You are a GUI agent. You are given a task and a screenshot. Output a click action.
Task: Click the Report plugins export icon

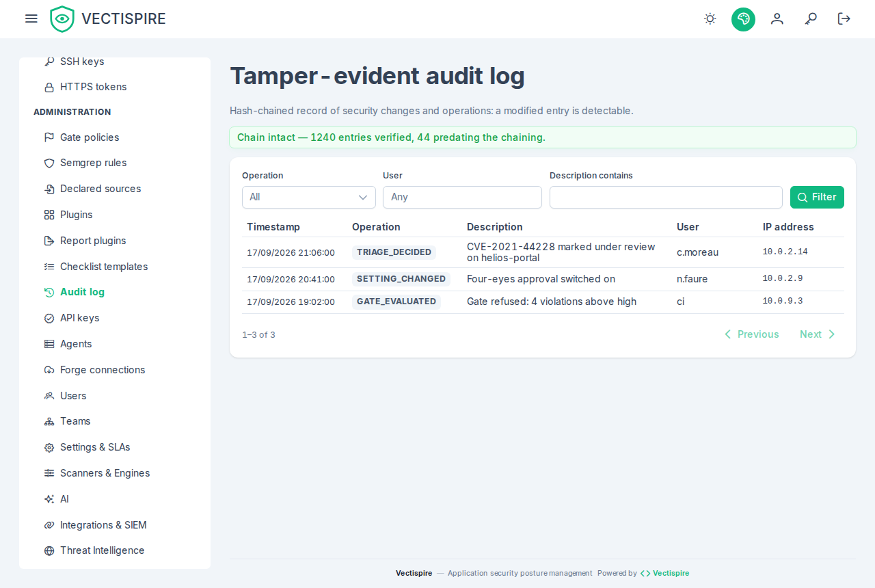tap(49, 241)
